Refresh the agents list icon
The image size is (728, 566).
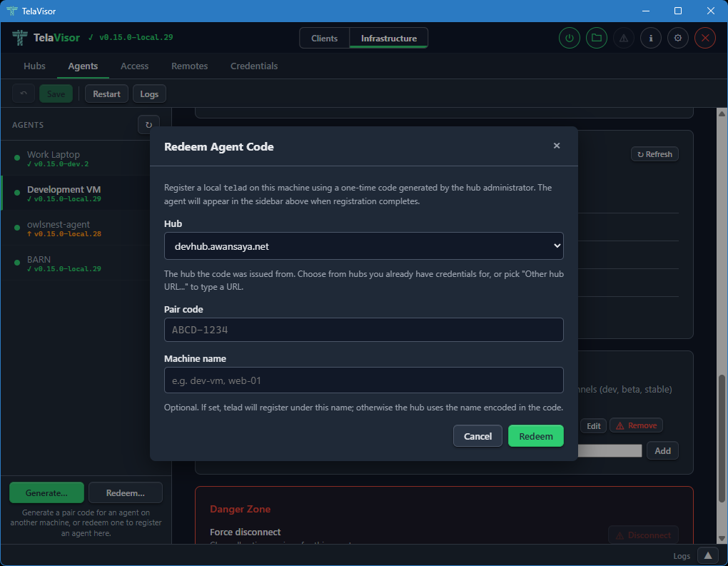click(x=148, y=125)
